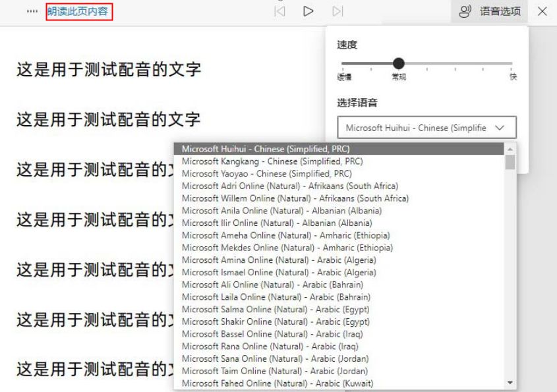Choose Microsoft Fahed Online Arabic (Kuwait)
Viewport: 557px width, 392px height.
tap(339, 383)
